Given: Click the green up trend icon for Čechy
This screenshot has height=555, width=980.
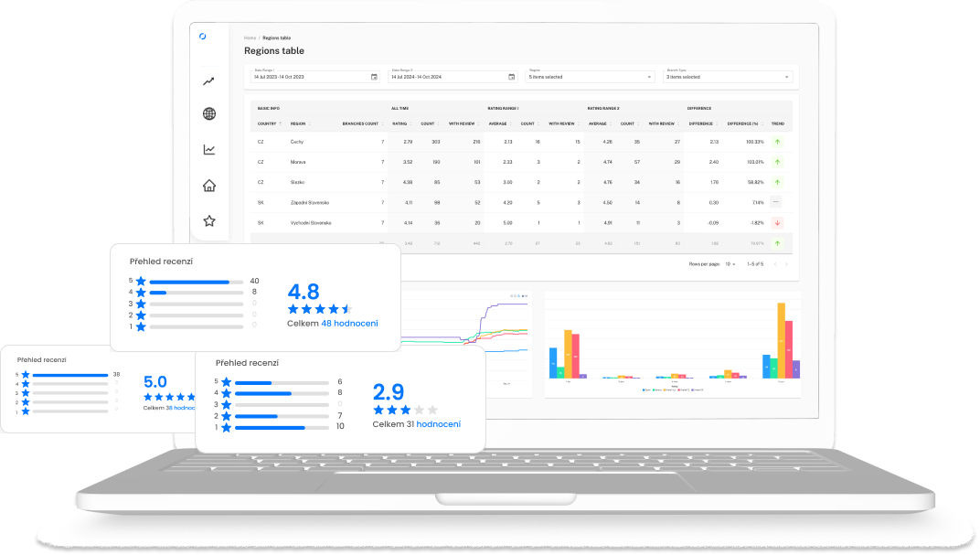Looking at the screenshot, I should pyautogui.click(x=777, y=142).
